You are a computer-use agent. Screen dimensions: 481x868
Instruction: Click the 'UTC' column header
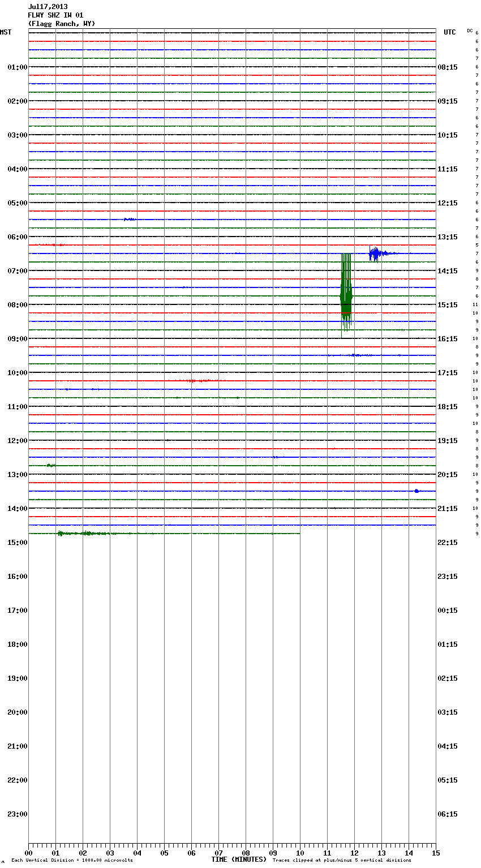point(450,32)
